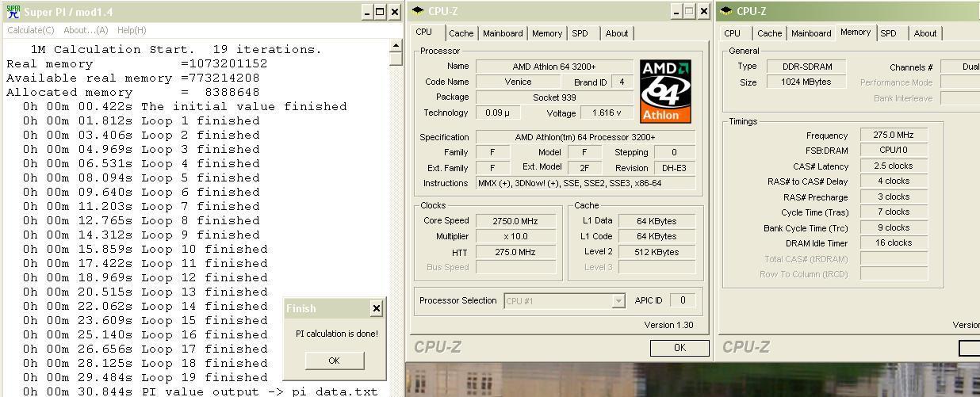The height and width of the screenshot is (397, 980).
Task: Click the memory Type field DDR-SDRAM
Action: tap(806, 67)
